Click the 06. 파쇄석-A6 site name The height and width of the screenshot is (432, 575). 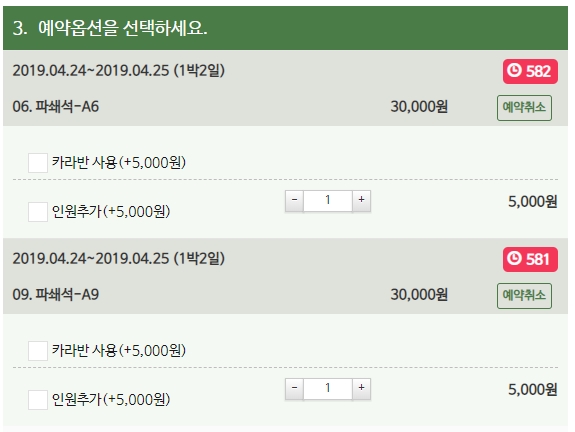click(x=56, y=107)
